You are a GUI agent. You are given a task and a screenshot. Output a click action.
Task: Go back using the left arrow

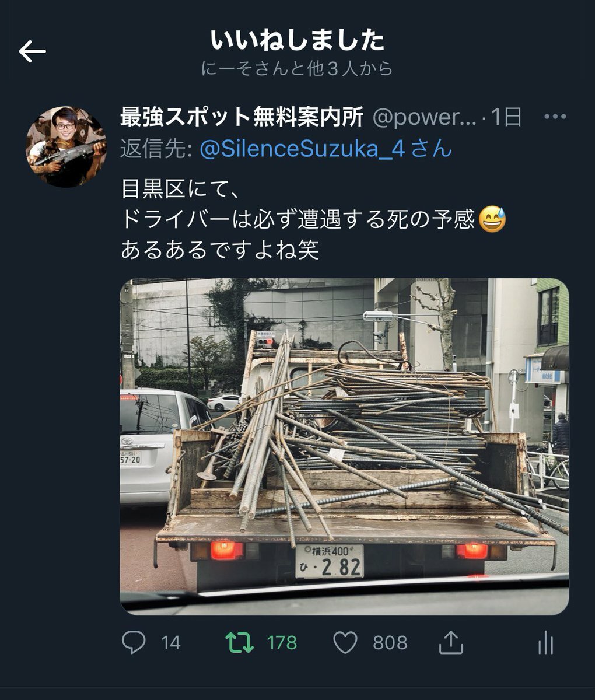coord(32,52)
